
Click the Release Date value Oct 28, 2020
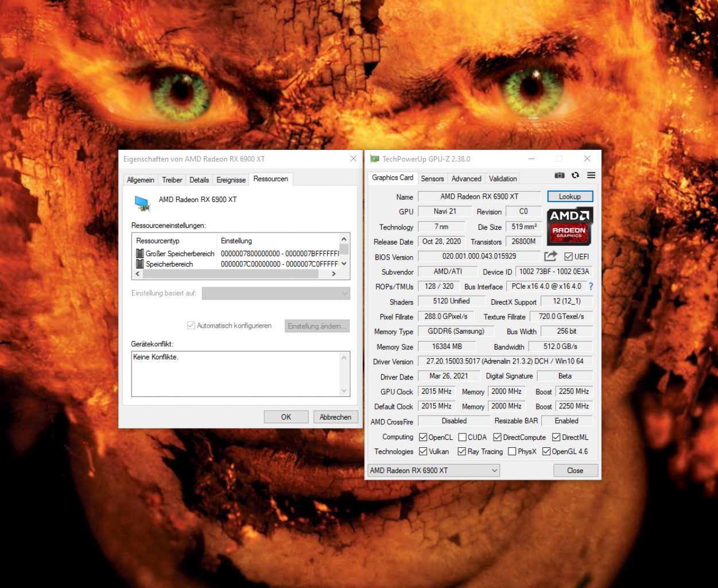[441, 241]
